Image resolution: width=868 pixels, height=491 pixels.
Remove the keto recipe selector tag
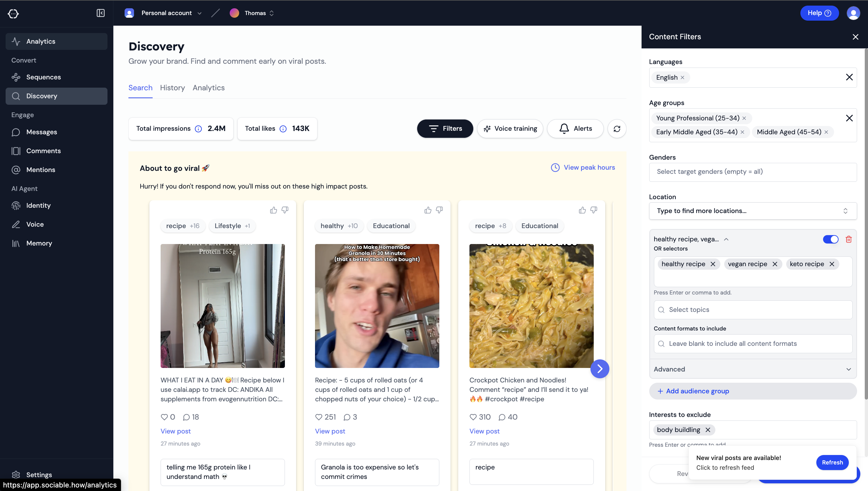(832, 264)
